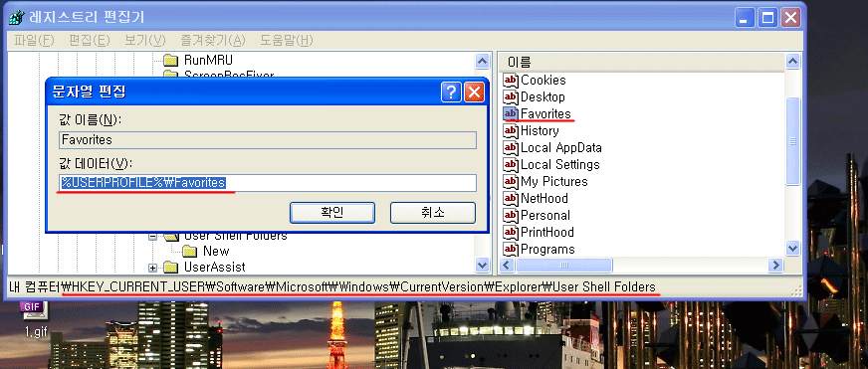Screen dimensions: 868x369
Task: Click the My Pictures string icon
Action: [x=510, y=181]
